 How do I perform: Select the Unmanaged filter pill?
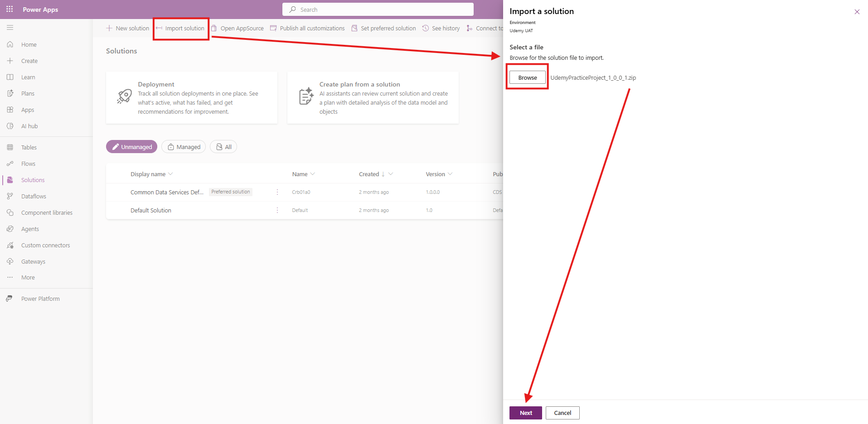point(132,147)
